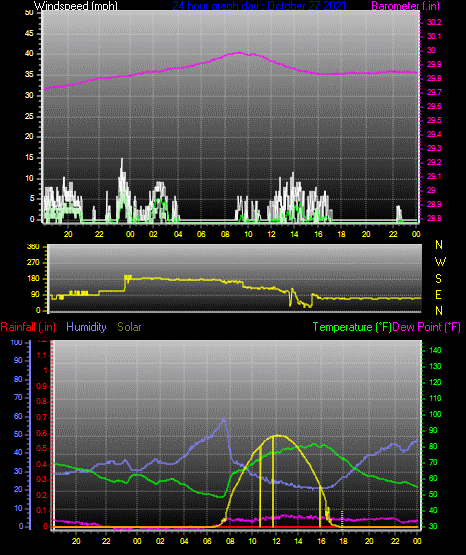
Task: Click the Dew Point (°F) legend label
Action: click(426, 327)
